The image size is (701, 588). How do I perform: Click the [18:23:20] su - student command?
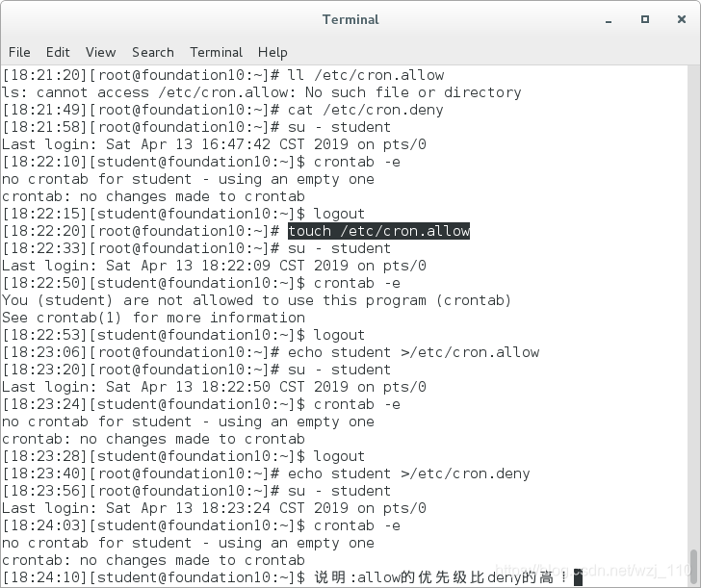(x=339, y=370)
